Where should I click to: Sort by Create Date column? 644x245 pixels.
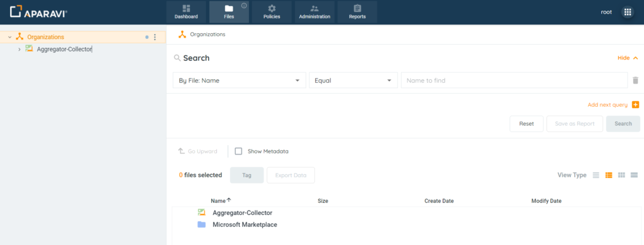click(x=439, y=201)
